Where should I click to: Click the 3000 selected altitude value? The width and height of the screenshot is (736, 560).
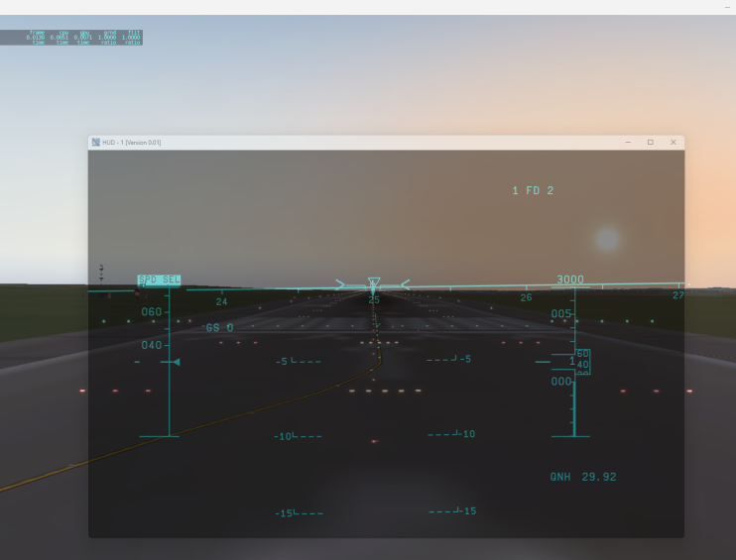pos(569,280)
